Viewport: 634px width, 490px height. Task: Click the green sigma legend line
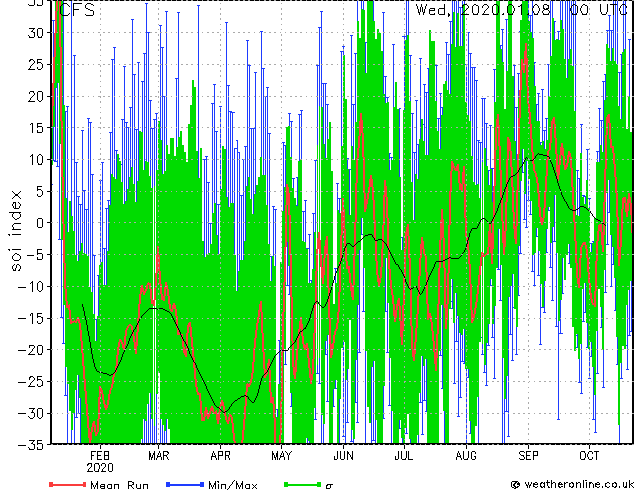[x=303, y=484]
